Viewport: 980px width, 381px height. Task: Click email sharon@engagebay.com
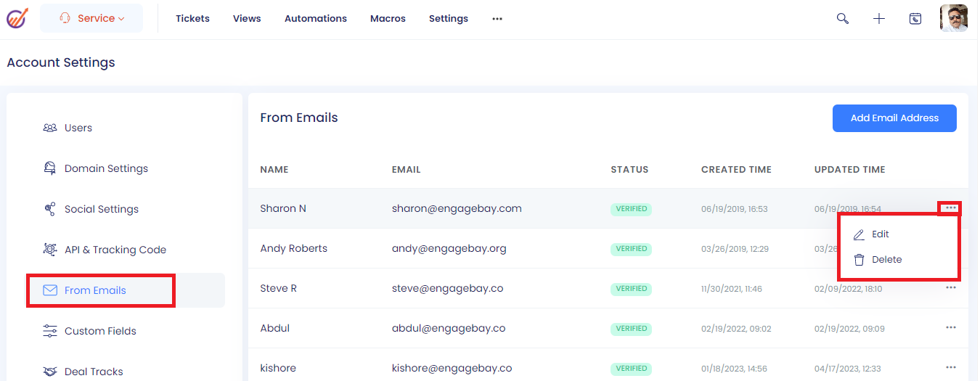click(x=457, y=208)
